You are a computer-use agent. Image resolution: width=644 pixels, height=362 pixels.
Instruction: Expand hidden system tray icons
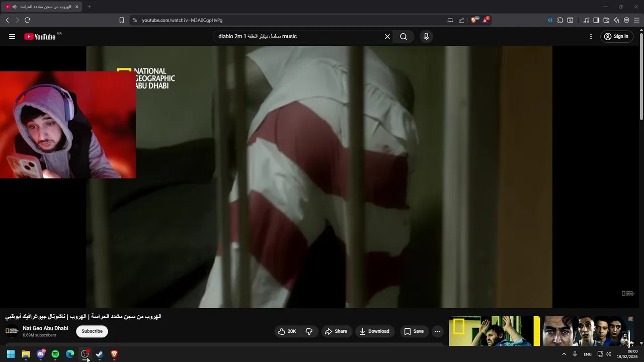pos(563,354)
